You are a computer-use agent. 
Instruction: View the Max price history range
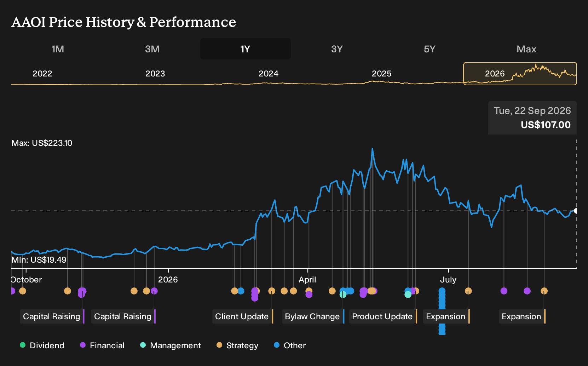[x=526, y=49]
